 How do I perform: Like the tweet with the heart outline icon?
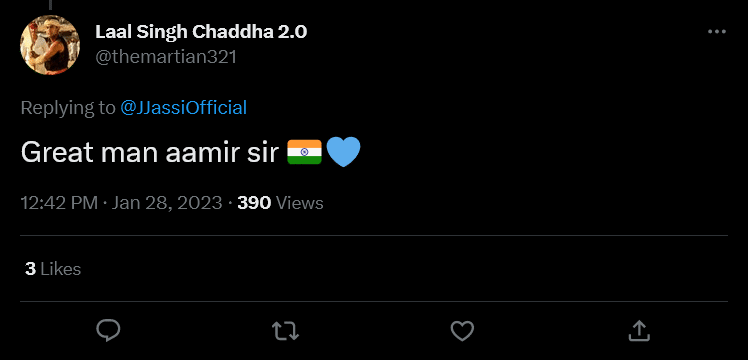(x=462, y=331)
